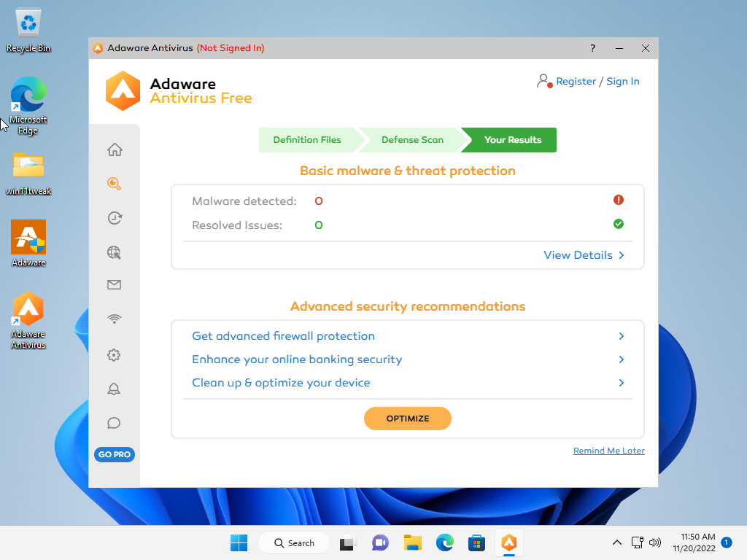
Task: Open Microsoft Store from the taskbar
Action: (476, 542)
